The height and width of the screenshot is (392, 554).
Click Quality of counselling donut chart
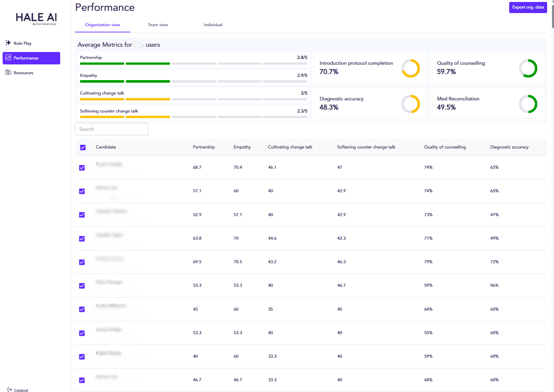(x=528, y=68)
